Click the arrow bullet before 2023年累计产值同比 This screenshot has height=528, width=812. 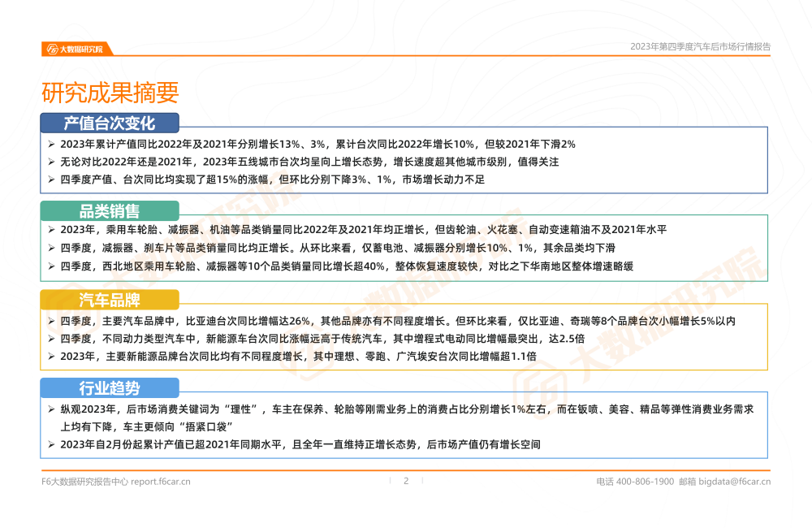click(52, 144)
